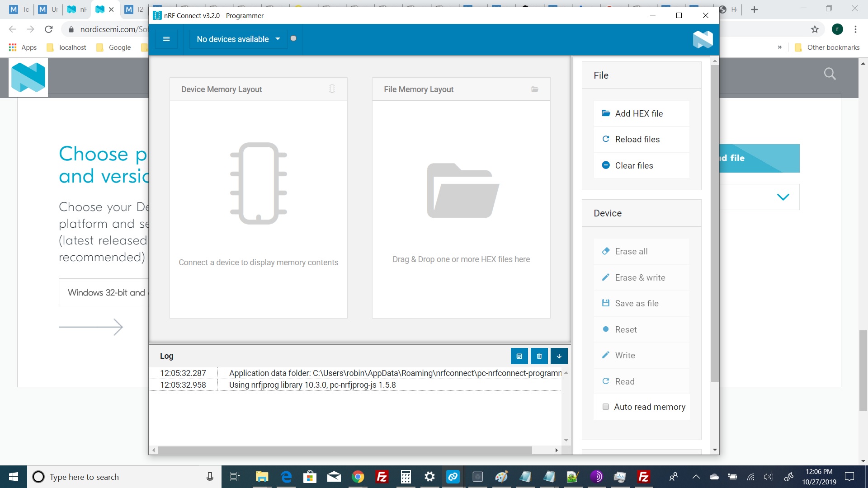Screen dimensions: 868x488
Task: Click the Reset device option
Action: tap(641, 329)
